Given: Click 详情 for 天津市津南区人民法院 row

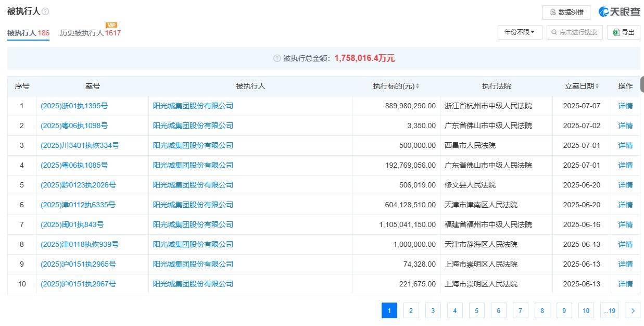Looking at the screenshot, I should pyautogui.click(x=625, y=205).
